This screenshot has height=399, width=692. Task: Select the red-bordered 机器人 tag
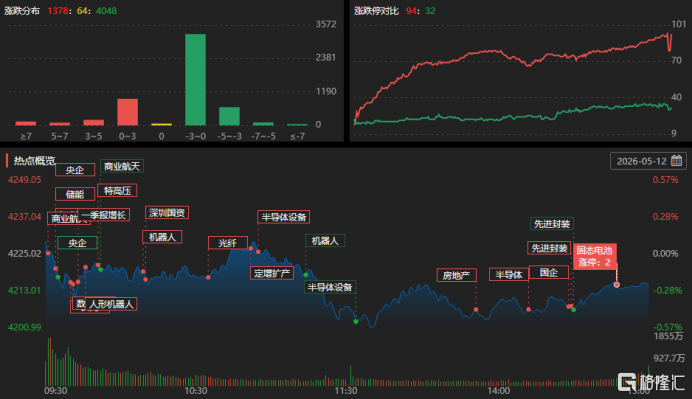162,237
